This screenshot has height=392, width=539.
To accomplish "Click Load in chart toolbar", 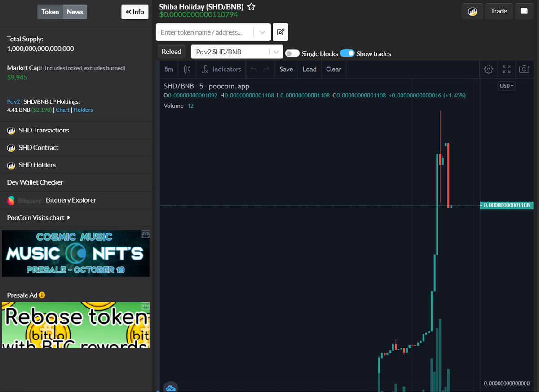I will [309, 69].
